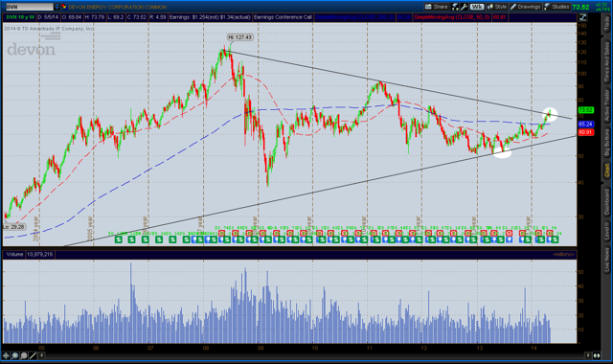Click the scroll left arrow below chart
The height and width of the screenshot is (364, 613).
[x=41, y=355]
